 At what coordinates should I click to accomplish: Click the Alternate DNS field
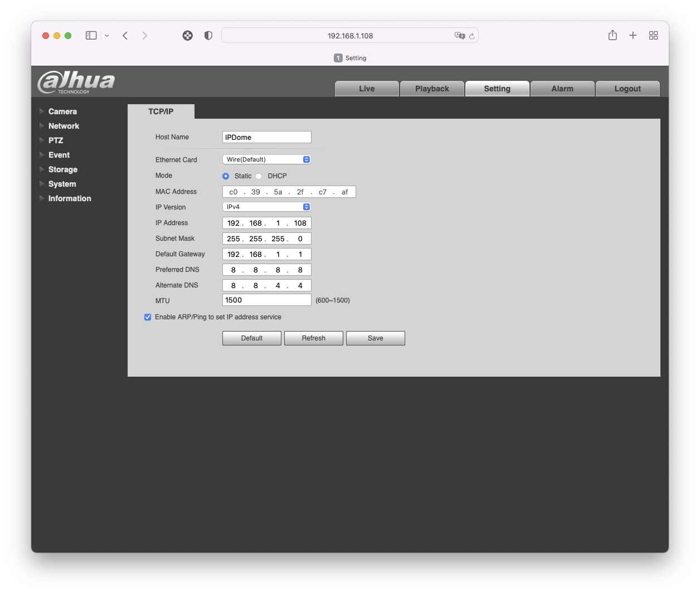click(267, 285)
